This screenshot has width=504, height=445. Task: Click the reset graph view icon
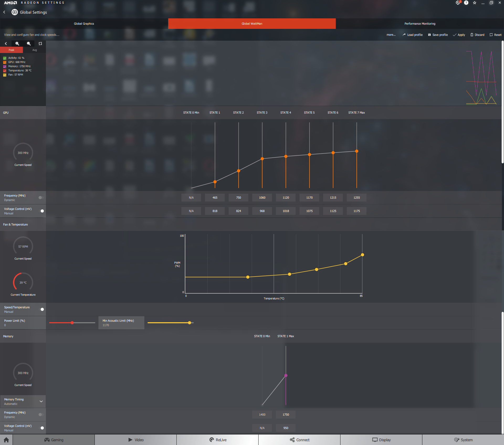coord(40,44)
